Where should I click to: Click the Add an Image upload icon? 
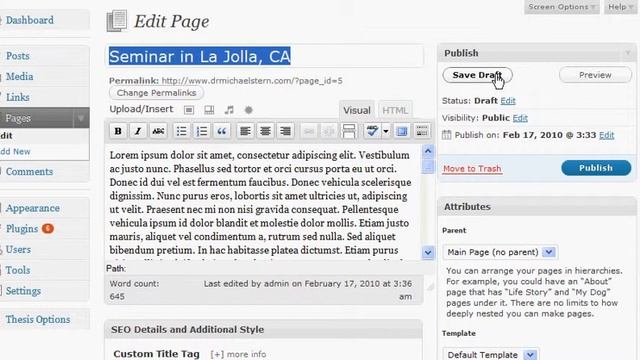pyautogui.click(x=189, y=110)
